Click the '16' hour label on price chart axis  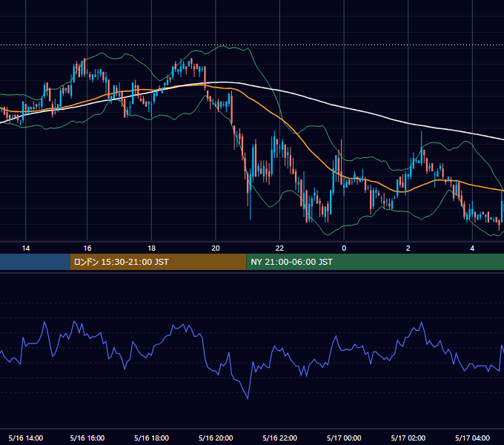(x=87, y=248)
